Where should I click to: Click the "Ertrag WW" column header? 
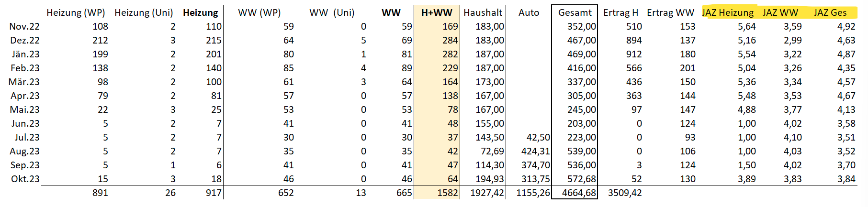[670, 12]
